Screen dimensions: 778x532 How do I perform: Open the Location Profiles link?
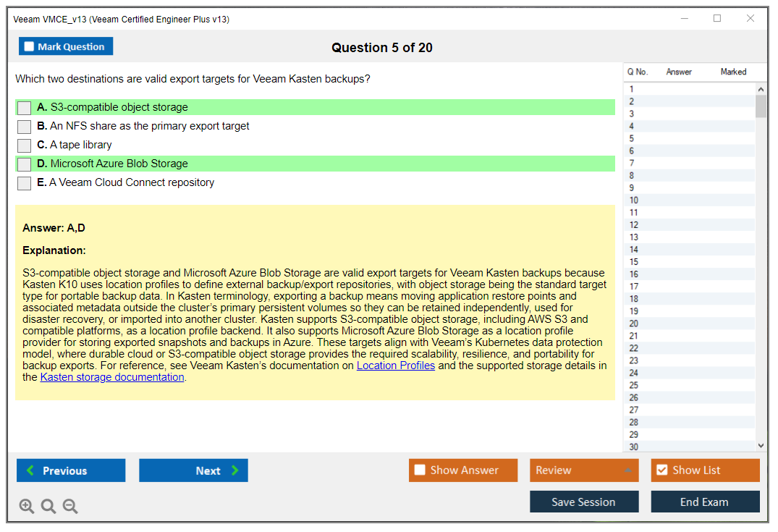click(395, 366)
